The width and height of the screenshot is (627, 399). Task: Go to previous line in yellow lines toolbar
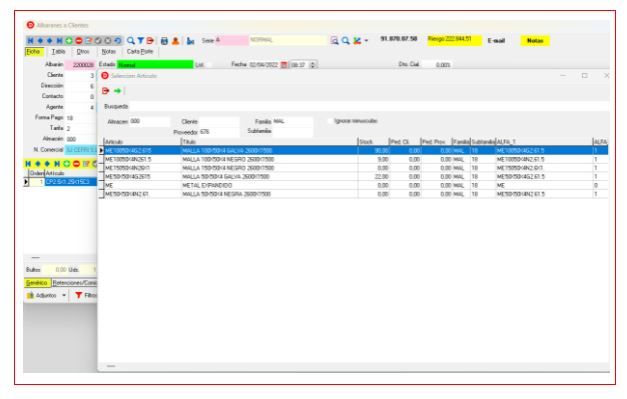(38, 164)
